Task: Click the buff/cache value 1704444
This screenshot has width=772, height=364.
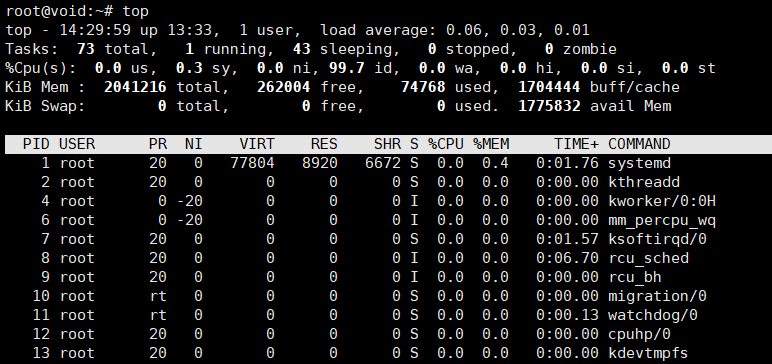Action: tap(549, 87)
